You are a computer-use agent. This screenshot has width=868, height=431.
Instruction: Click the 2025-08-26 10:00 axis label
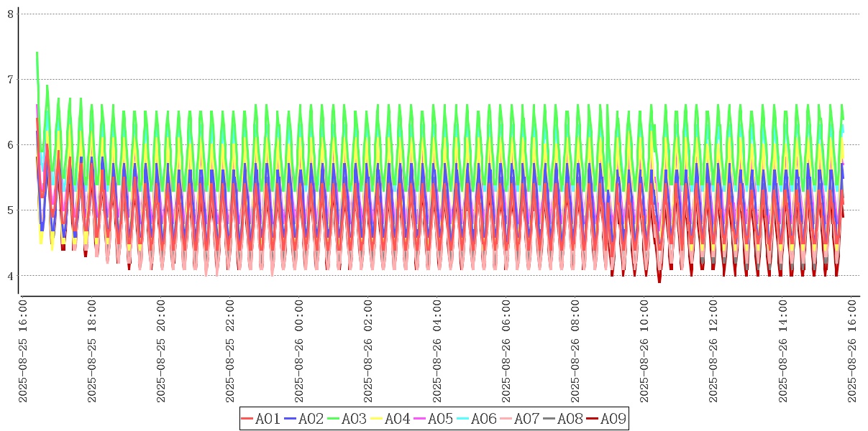[x=644, y=352]
